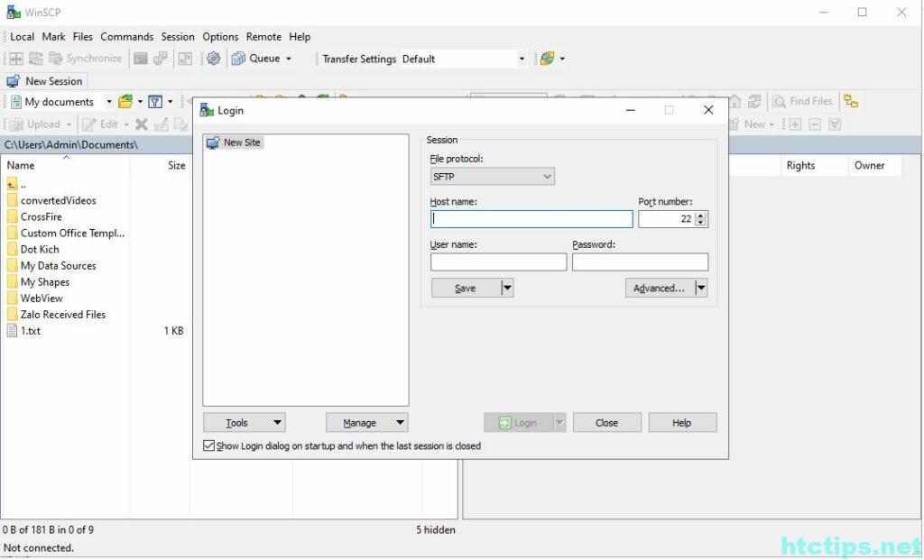This screenshot has height=560, width=924.
Task: Click the globe session icon in toolbar
Action: tap(548, 59)
